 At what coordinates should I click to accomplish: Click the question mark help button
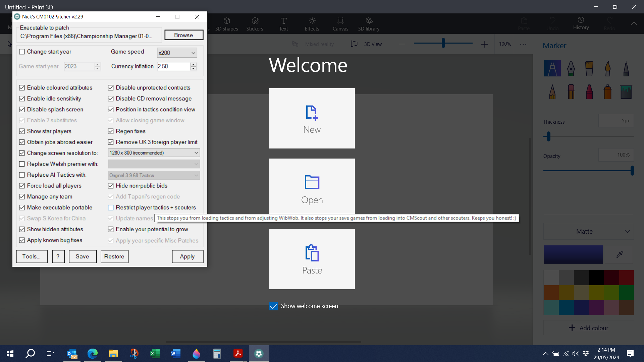58,256
